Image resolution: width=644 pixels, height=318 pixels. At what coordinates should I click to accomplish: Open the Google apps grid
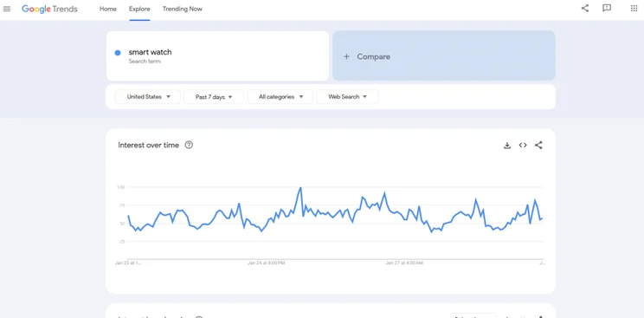(x=634, y=8)
